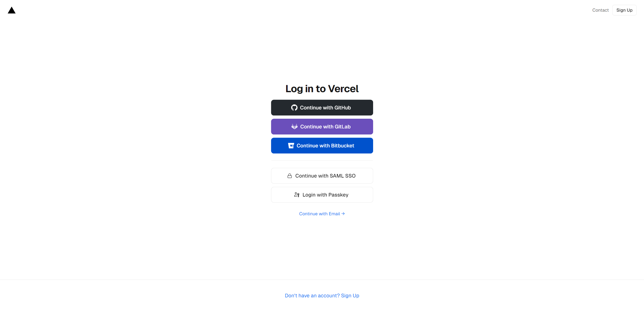Select Continue with Bitbucket
Viewport: 644px width, 311px height.
tap(322, 146)
